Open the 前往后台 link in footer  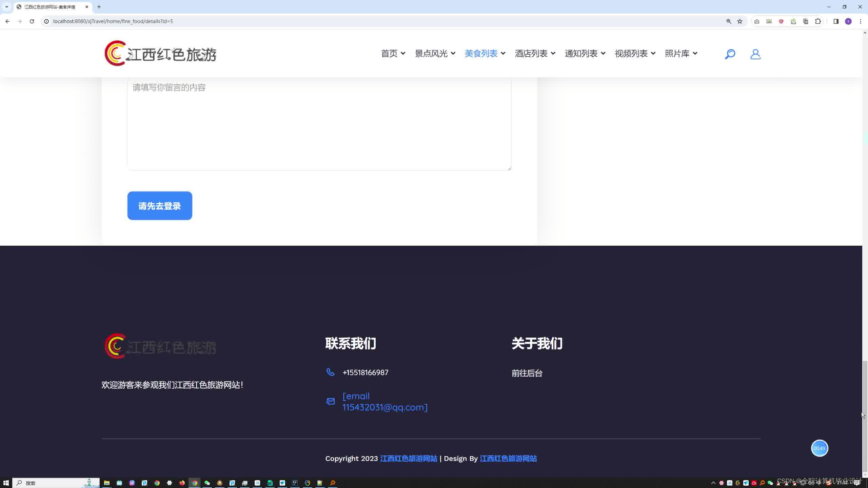[x=527, y=373]
